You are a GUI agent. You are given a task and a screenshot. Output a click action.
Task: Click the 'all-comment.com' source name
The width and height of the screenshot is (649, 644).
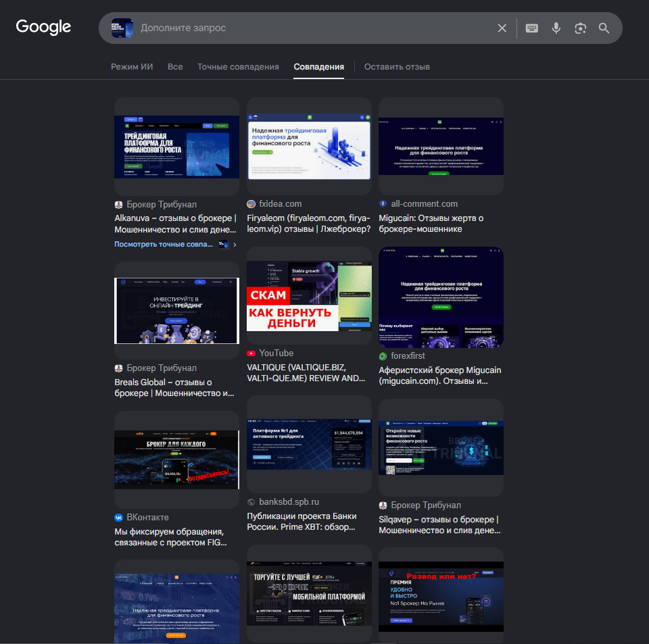[x=425, y=204]
